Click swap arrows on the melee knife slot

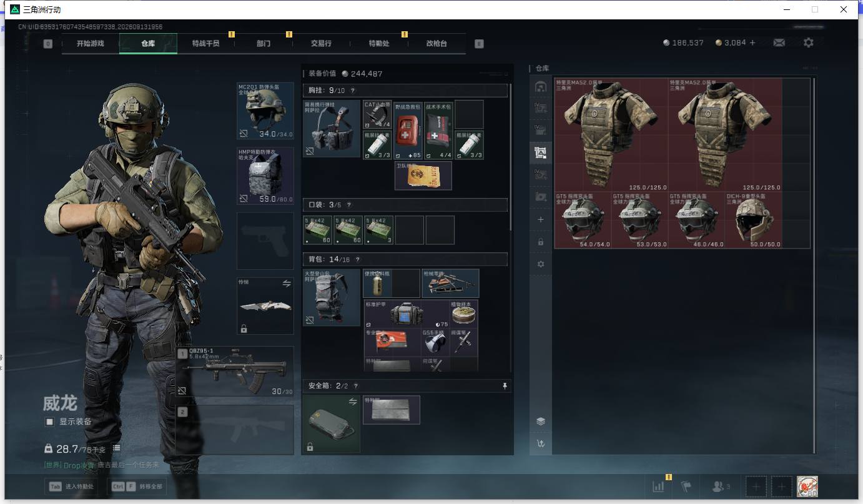tap(287, 284)
